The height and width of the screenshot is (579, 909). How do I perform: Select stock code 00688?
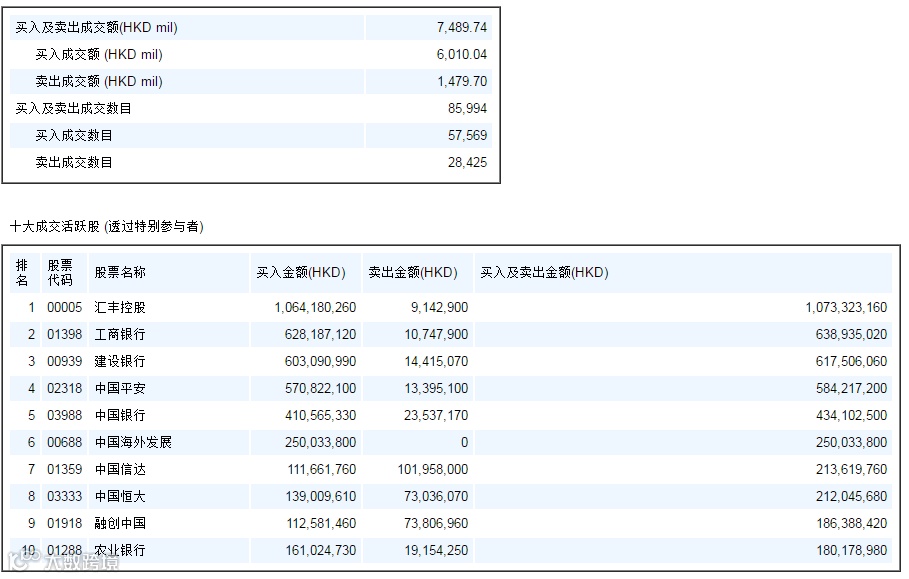click(64, 442)
